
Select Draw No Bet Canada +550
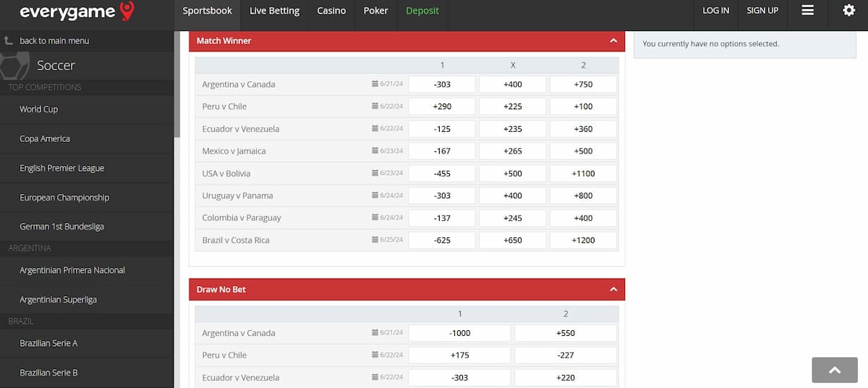click(566, 333)
